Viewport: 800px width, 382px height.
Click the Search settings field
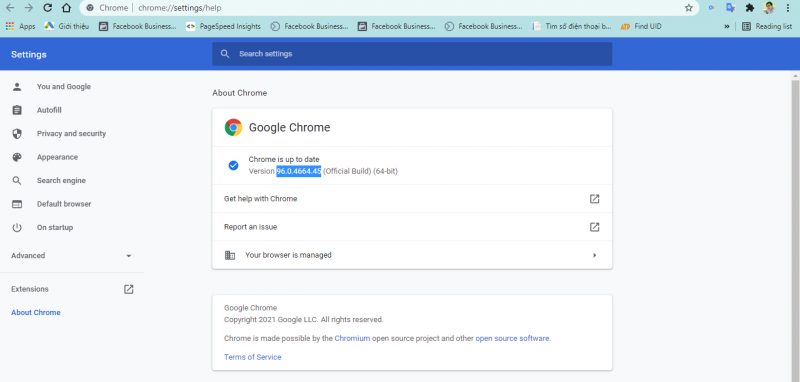412,54
